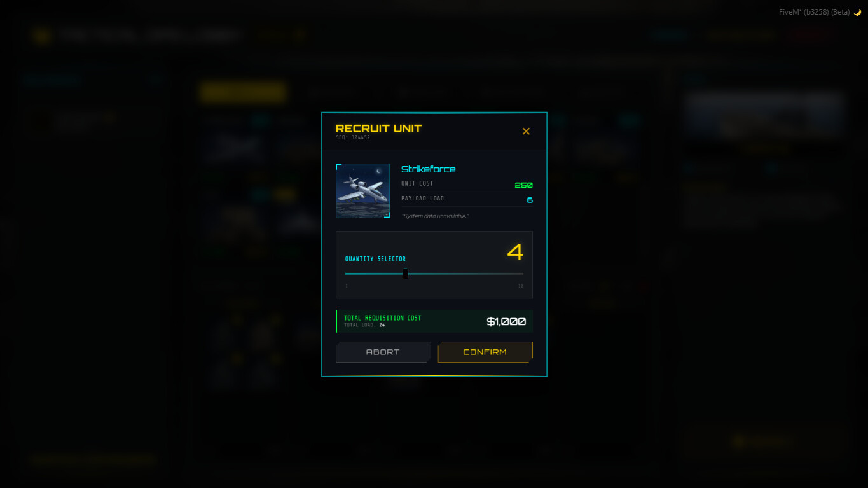Click the System data unavailable description
This screenshot has height=488, width=868.
click(435, 216)
